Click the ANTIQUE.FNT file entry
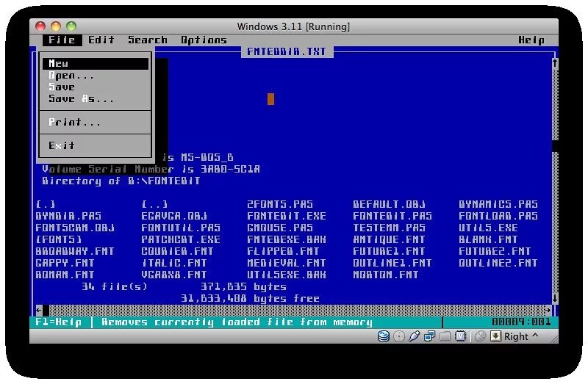This screenshot has height=384, width=588. [390, 239]
